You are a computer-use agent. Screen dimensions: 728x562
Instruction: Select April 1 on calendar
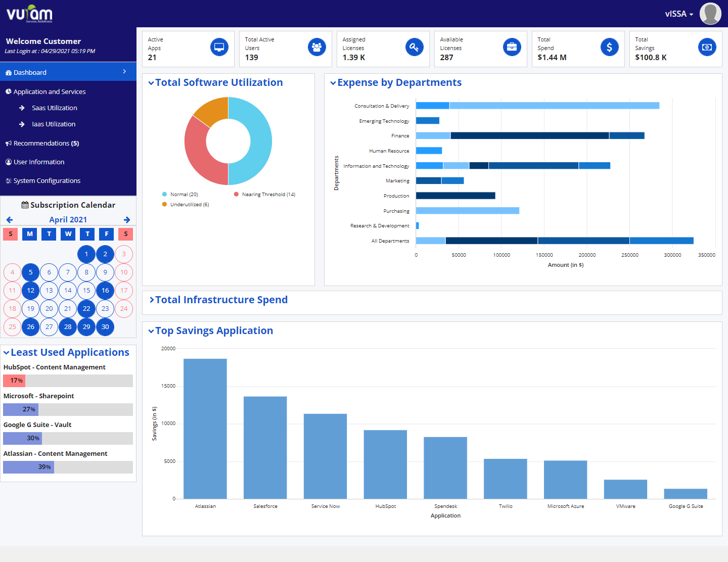click(86, 254)
